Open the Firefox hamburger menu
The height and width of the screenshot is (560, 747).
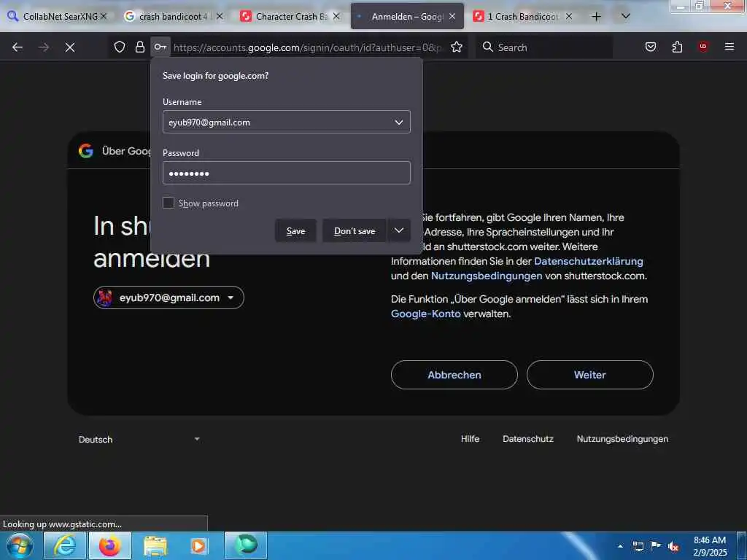coord(729,47)
